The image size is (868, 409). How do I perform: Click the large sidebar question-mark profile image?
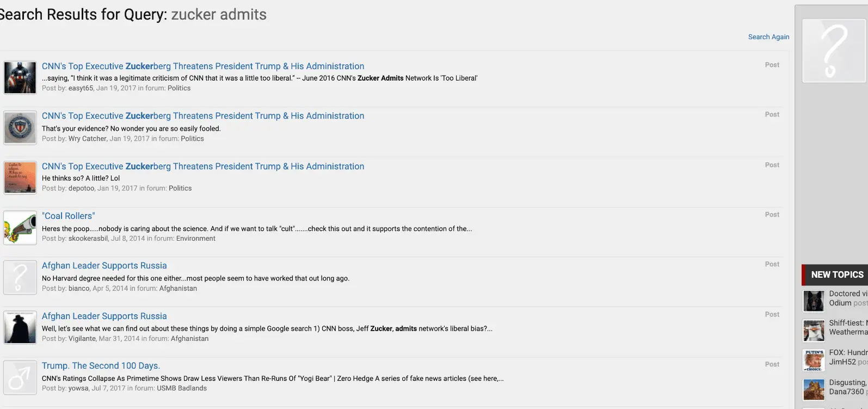pos(834,51)
